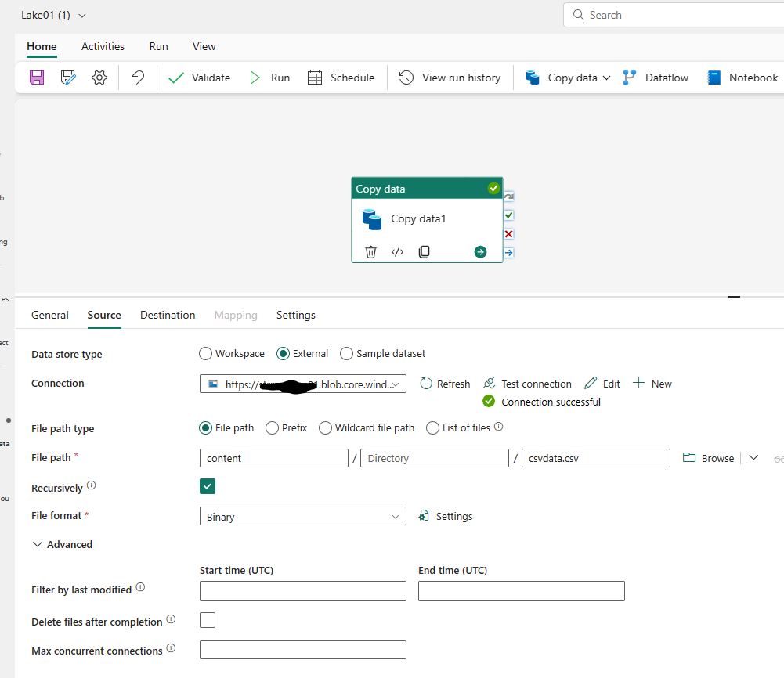Open View run history
Screen dimensions: 784x678
tap(450, 78)
